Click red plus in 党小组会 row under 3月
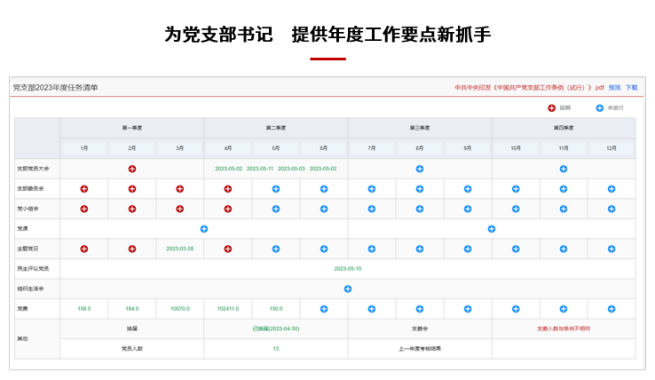Image resolution: width=655 pixels, height=380 pixels. pyautogui.click(x=180, y=209)
